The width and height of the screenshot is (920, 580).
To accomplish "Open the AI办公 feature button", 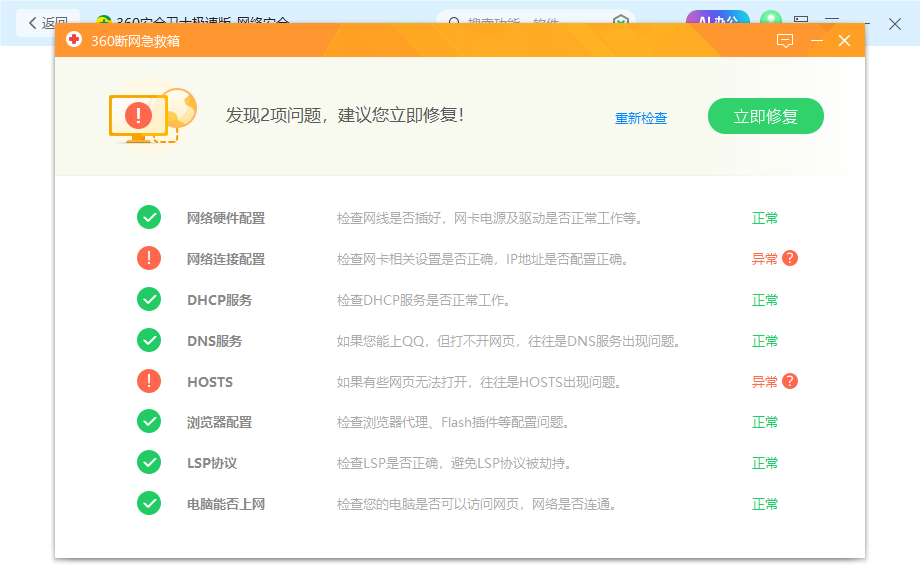I will pyautogui.click(x=717, y=18).
